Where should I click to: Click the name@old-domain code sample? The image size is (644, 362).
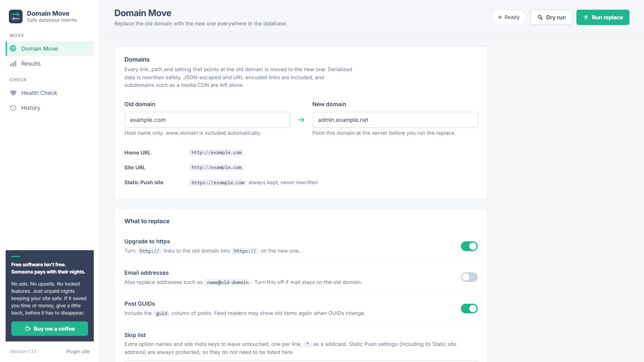pos(228,282)
